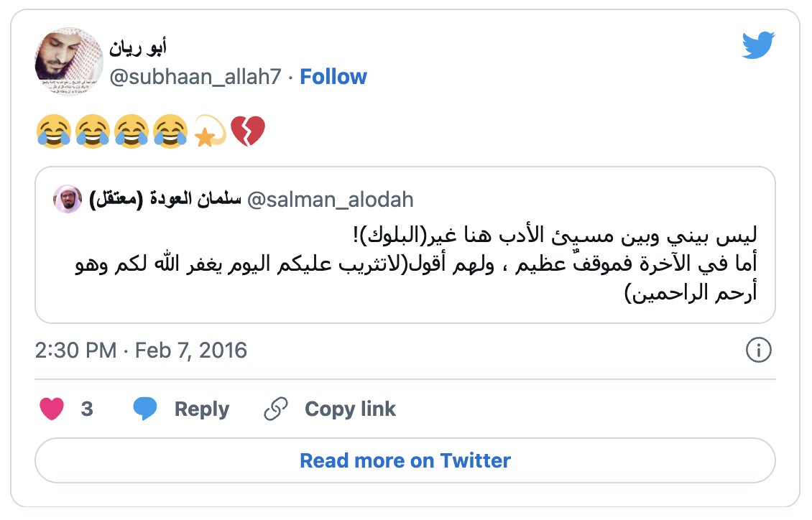Open the tweet info circle icon
Viewport: 812px width, 520px height.
coord(759,350)
